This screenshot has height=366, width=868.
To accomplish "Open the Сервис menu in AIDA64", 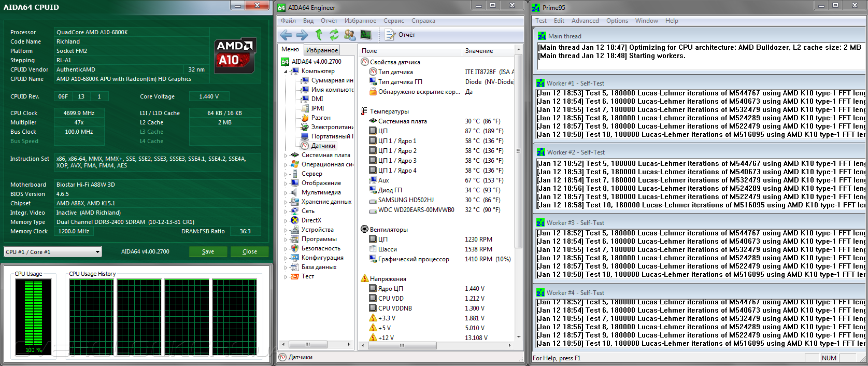I will [393, 21].
